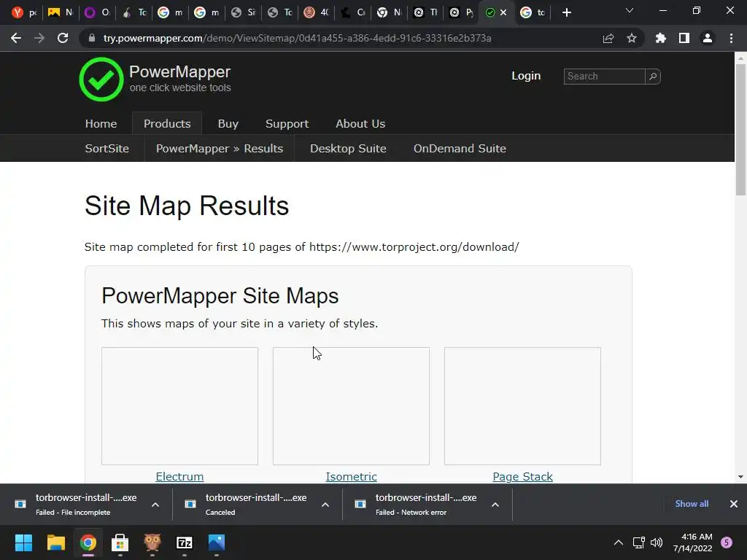The image size is (747, 560).
Task: Open Chrome three-dot menu
Action: pos(731,38)
